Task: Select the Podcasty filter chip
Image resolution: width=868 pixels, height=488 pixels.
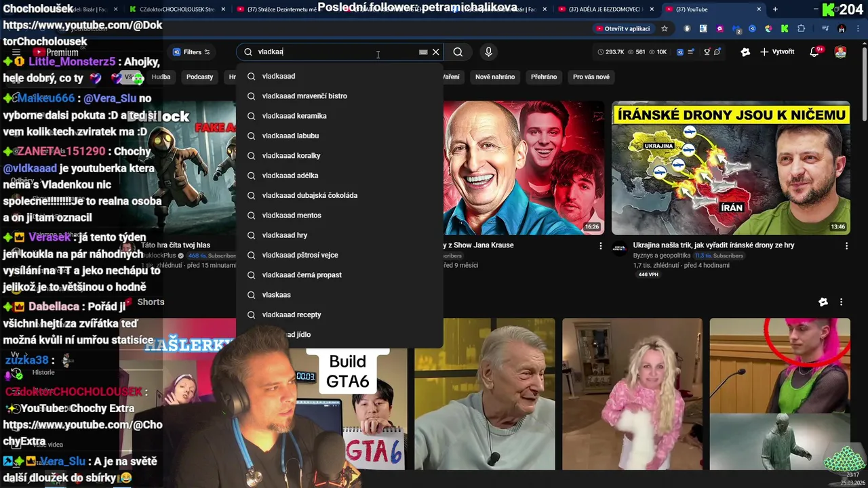Action: [x=199, y=77]
